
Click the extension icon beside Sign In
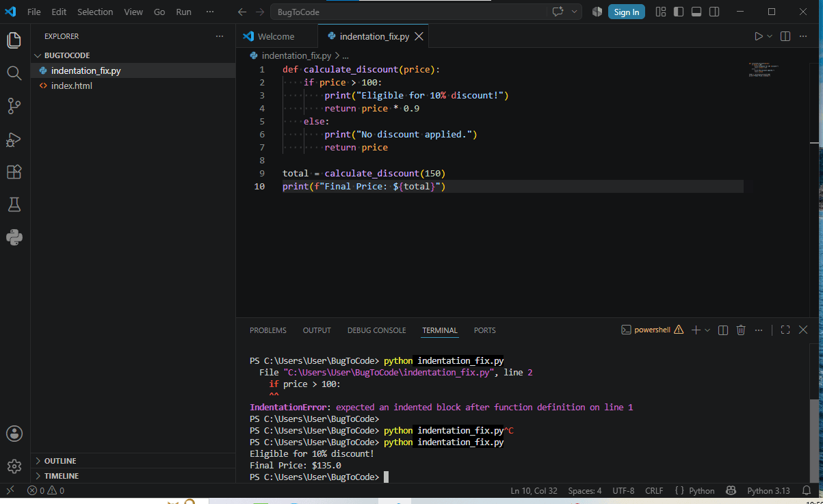click(597, 12)
